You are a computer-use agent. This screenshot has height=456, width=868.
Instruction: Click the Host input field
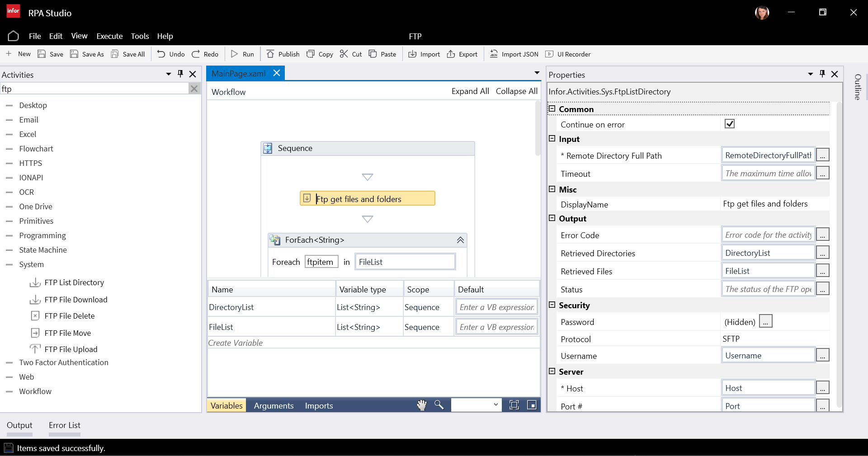[x=768, y=388]
